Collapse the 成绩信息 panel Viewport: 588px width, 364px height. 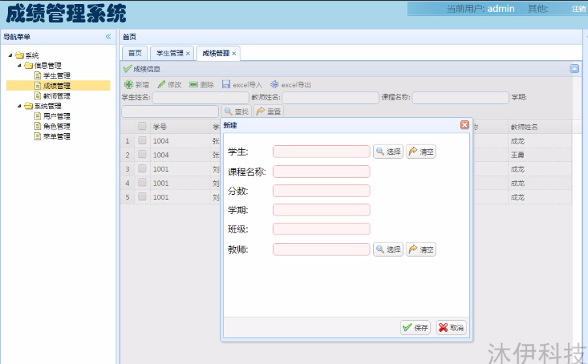[x=574, y=69]
